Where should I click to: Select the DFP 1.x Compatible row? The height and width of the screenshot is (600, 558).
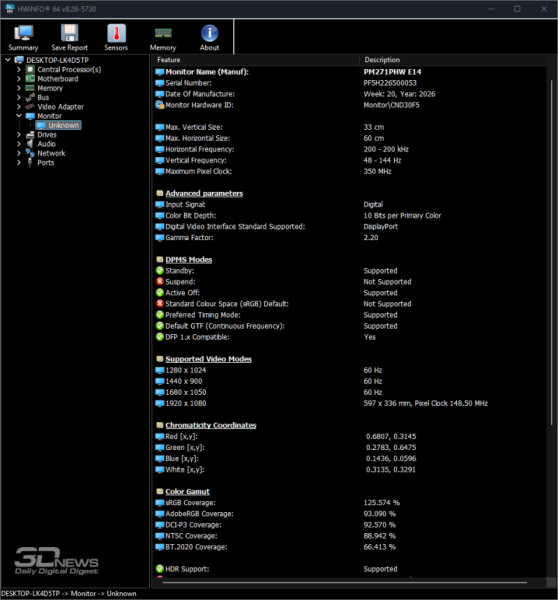click(x=350, y=337)
